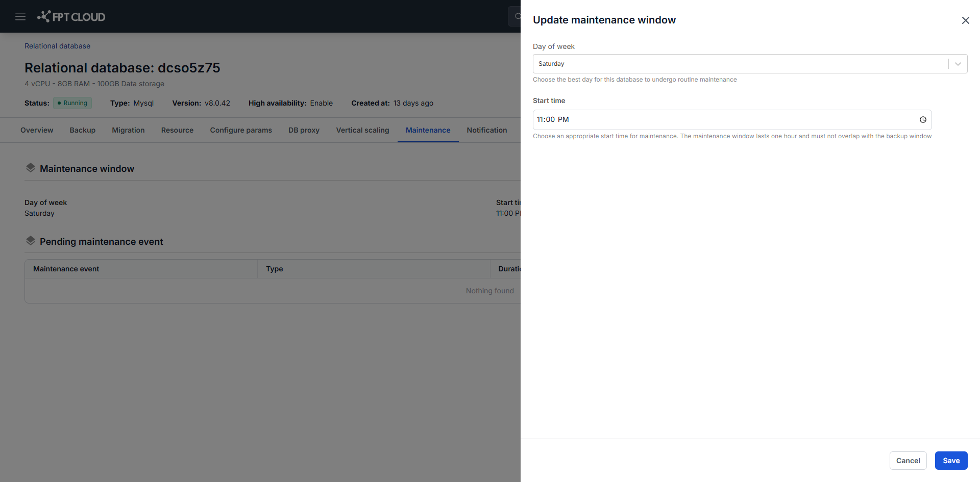Open the Configure params tab
980x482 pixels.
tap(241, 130)
